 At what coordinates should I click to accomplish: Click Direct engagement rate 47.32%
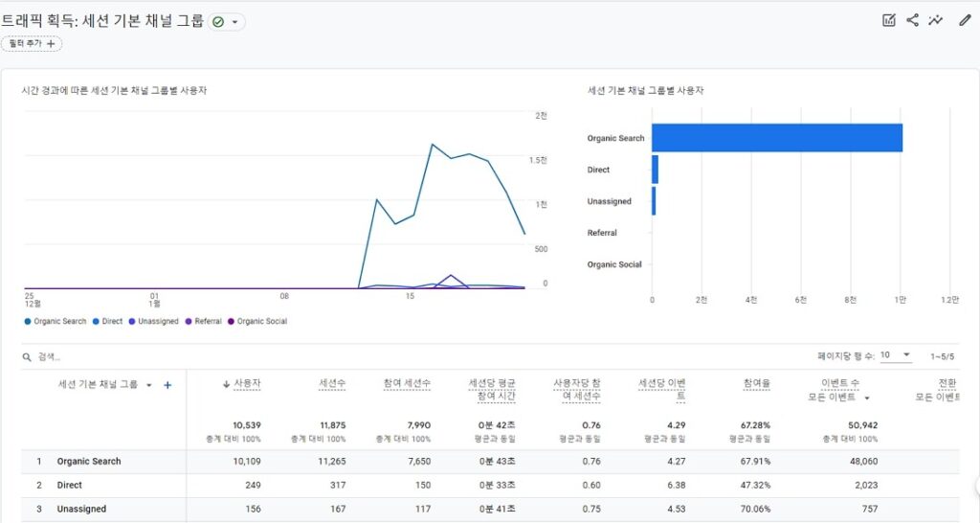755,486
